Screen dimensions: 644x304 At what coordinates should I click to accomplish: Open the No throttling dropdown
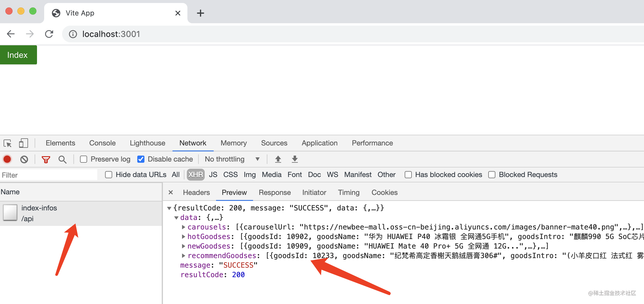[x=232, y=159]
